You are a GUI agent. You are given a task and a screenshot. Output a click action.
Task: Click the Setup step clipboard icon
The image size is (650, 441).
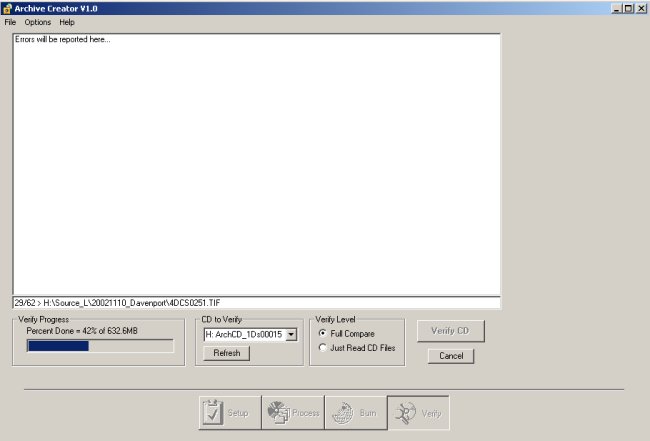[213, 413]
